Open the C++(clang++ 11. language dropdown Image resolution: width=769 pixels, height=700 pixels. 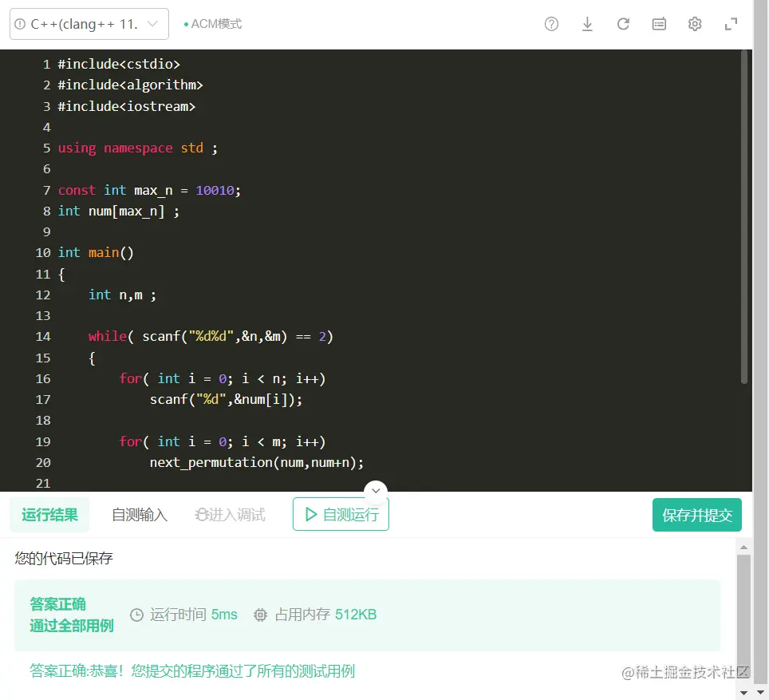tap(89, 24)
